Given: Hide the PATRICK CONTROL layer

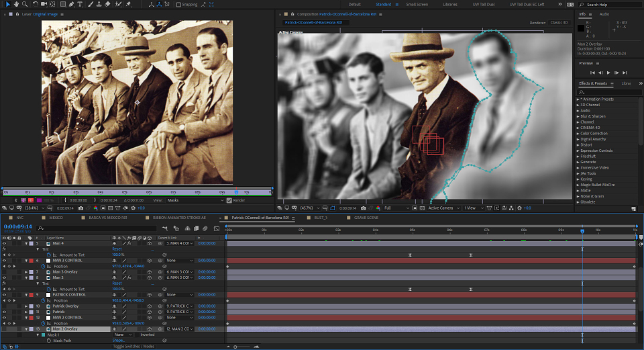Looking at the screenshot, I should coord(5,295).
